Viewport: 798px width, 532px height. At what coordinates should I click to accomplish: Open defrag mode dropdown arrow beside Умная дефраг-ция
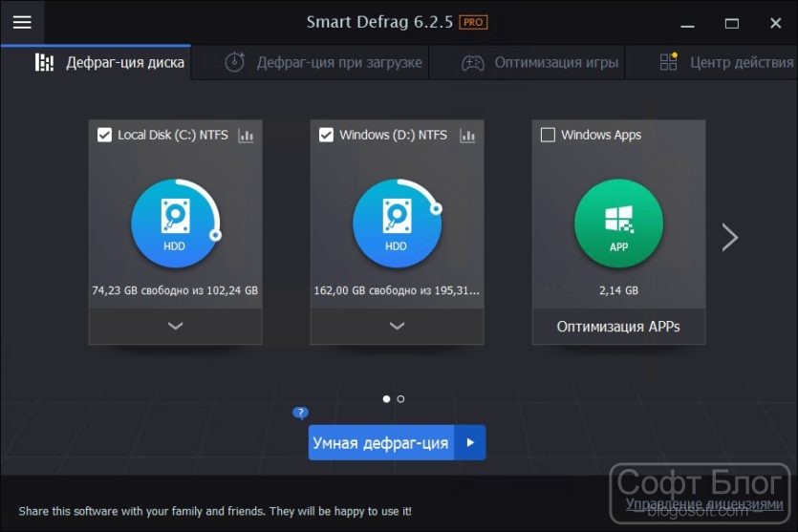click(x=470, y=442)
